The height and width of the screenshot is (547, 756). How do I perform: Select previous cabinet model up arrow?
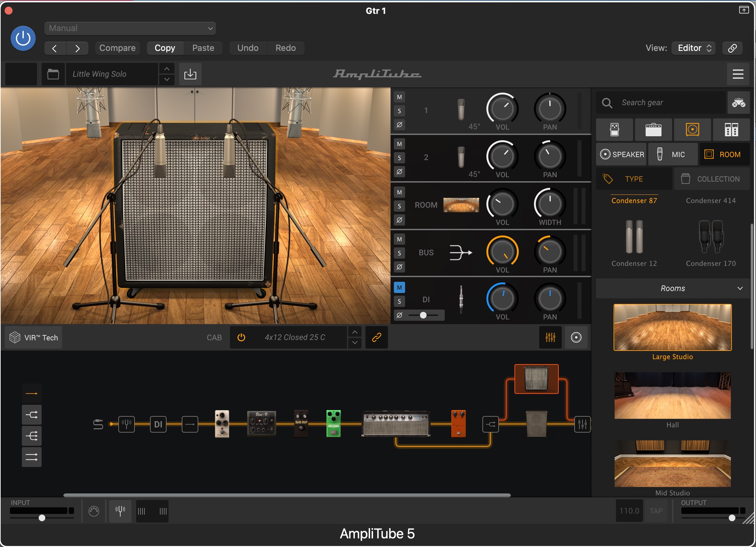355,332
